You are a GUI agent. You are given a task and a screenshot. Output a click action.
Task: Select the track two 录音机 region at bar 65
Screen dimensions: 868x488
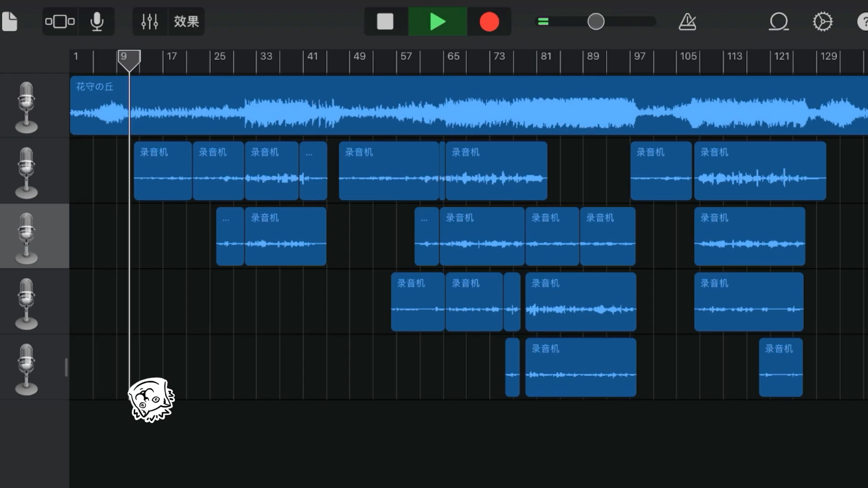[x=496, y=171]
